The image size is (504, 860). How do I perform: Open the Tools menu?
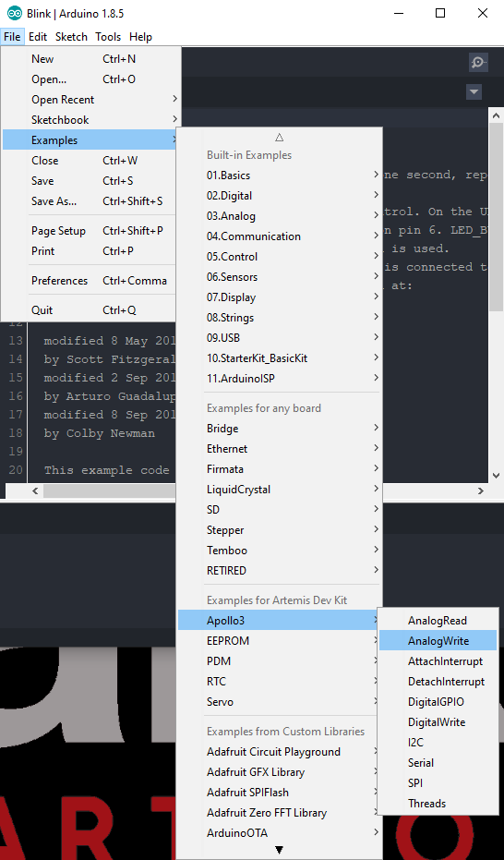(108, 37)
